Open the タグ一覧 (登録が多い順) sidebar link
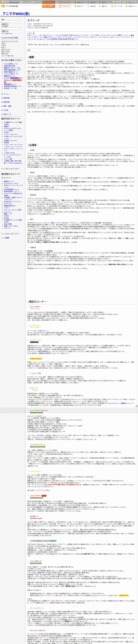138x644 pixels. click(7, 33)
